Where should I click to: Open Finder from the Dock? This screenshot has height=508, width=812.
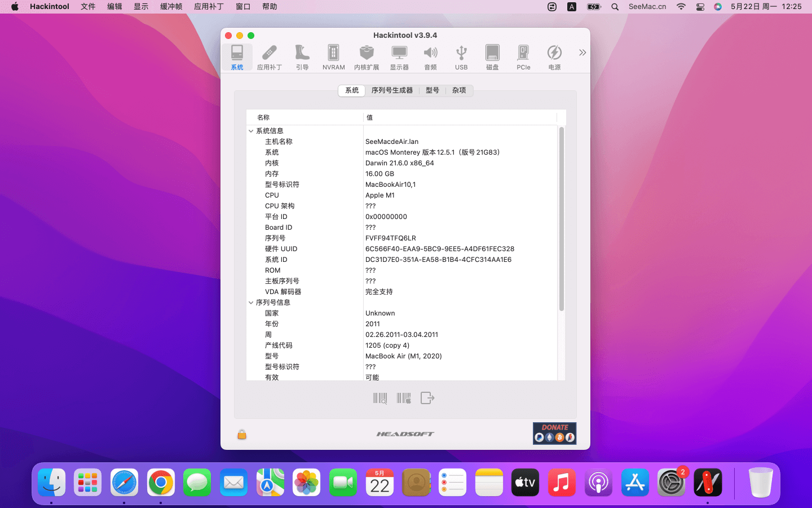click(52, 483)
